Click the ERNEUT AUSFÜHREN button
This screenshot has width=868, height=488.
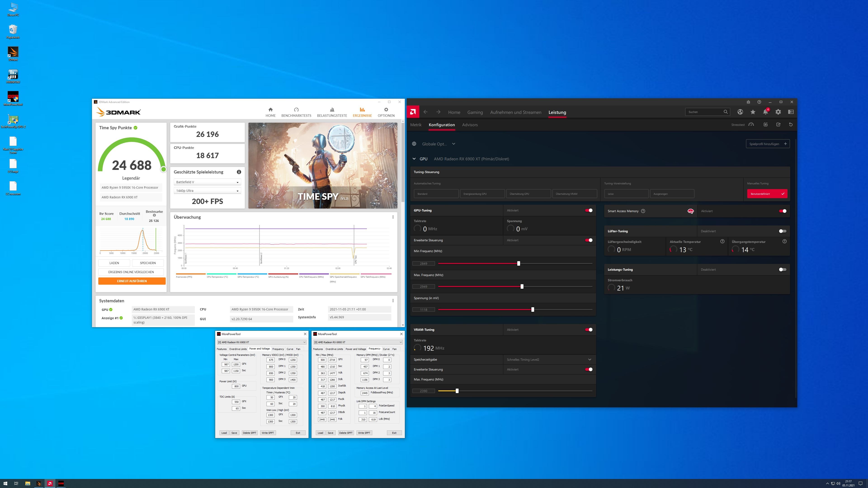[x=132, y=281]
